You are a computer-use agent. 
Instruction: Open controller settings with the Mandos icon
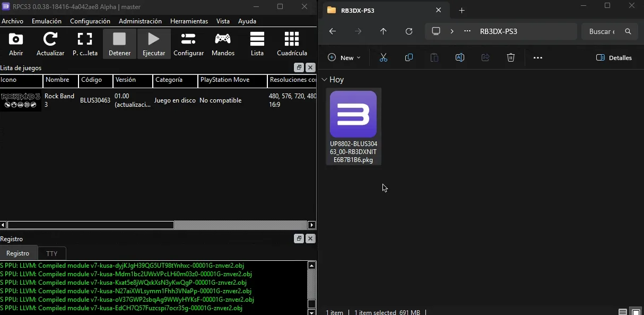223,42
